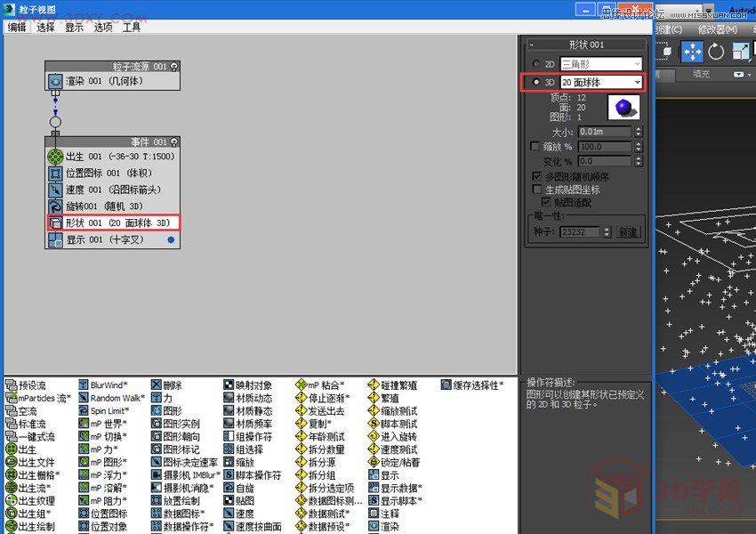756x534 pixels.
Task: Collapse the 形状 001 rollout
Action: tap(530, 45)
